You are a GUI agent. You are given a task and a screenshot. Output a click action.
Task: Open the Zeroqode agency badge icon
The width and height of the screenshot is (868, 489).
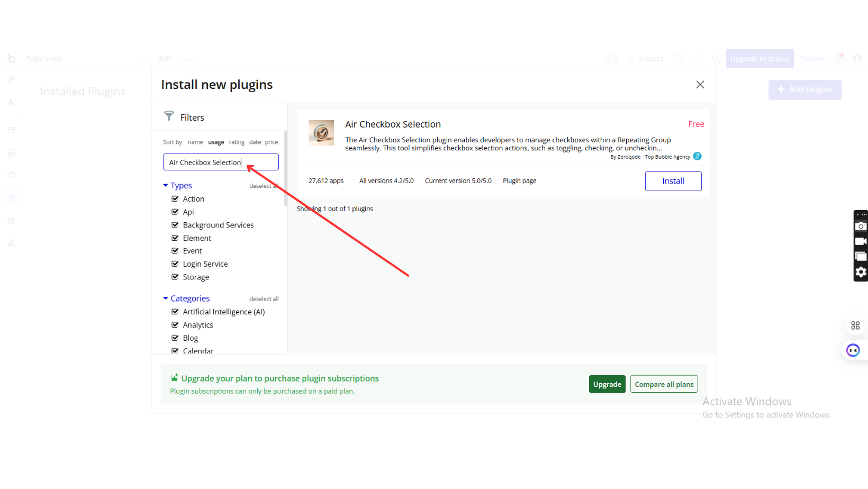[x=697, y=156]
